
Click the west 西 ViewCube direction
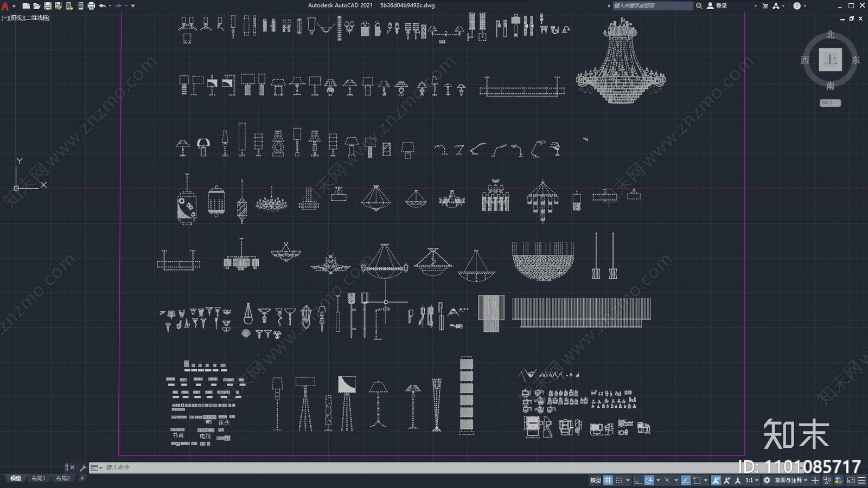click(x=805, y=60)
